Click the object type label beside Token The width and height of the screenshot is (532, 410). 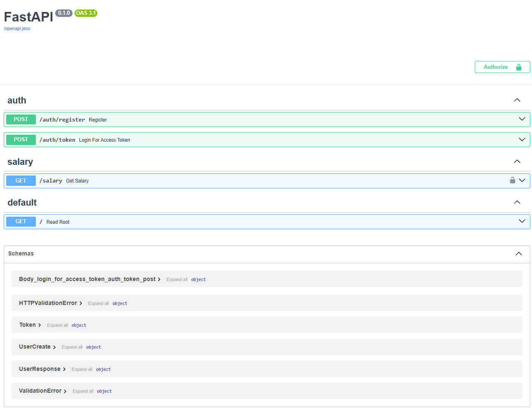coord(79,326)
